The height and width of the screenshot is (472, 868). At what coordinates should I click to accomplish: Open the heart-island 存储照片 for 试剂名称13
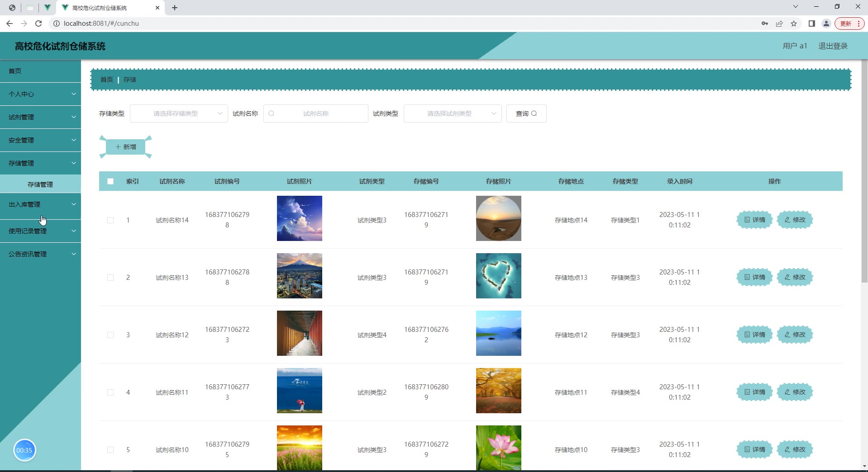pyautogui.click(x=499, y=276)
